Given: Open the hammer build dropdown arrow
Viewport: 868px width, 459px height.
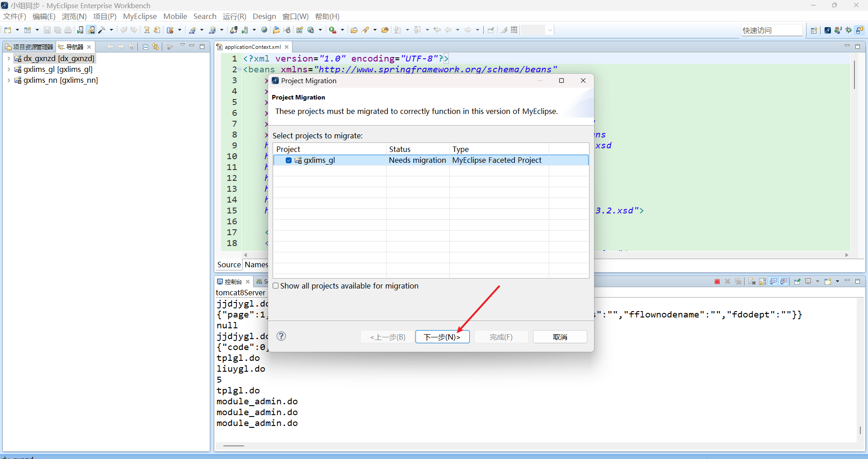Looking at the screenshot, I should (x=111, y=30).
